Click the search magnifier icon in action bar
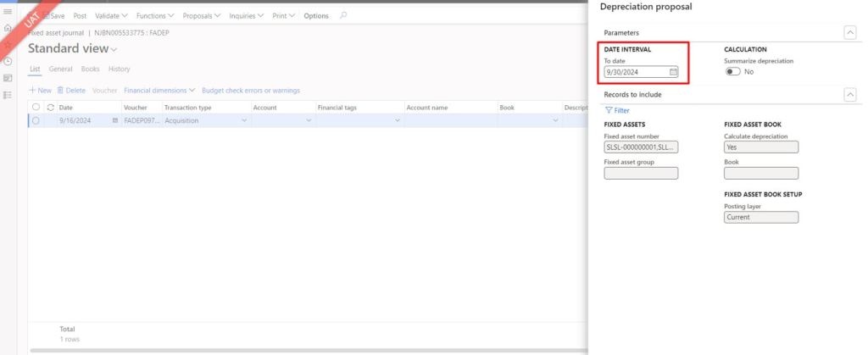The image size is (868, 355). coord(342,15)
